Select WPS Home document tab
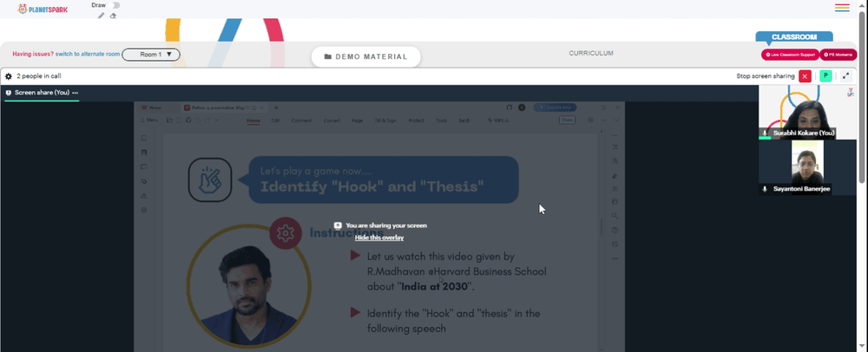 click(x=152, y=108)
